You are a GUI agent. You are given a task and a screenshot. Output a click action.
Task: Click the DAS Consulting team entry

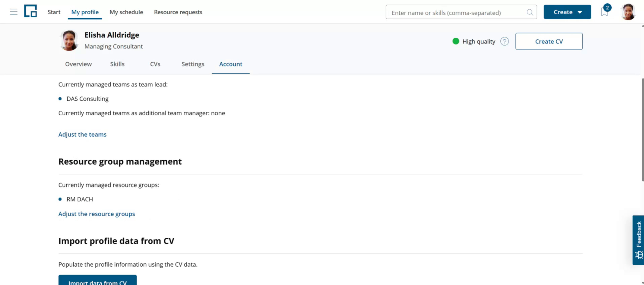click(87, 99)
